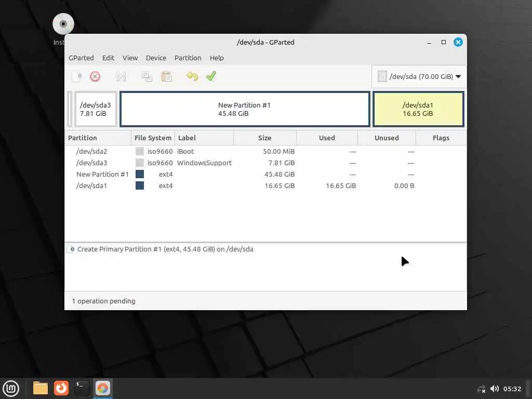Click the File System column header

click(x=153, y=138)
